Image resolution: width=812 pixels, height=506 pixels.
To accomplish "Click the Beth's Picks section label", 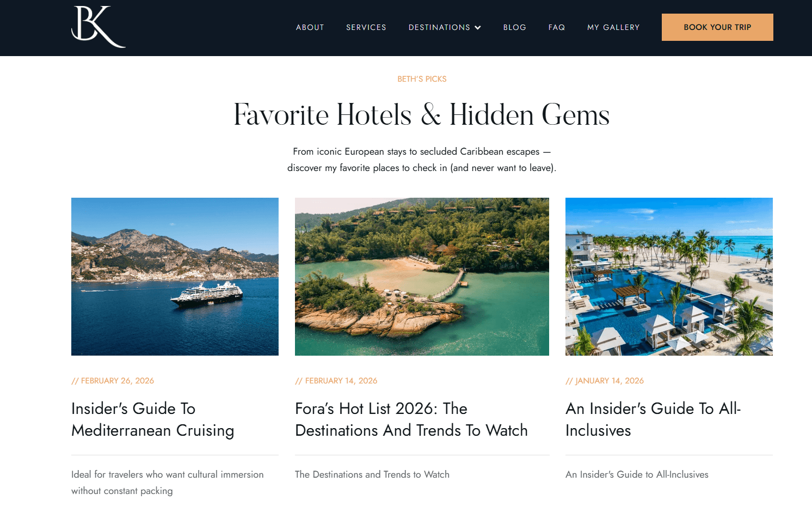I will (422, 79).
